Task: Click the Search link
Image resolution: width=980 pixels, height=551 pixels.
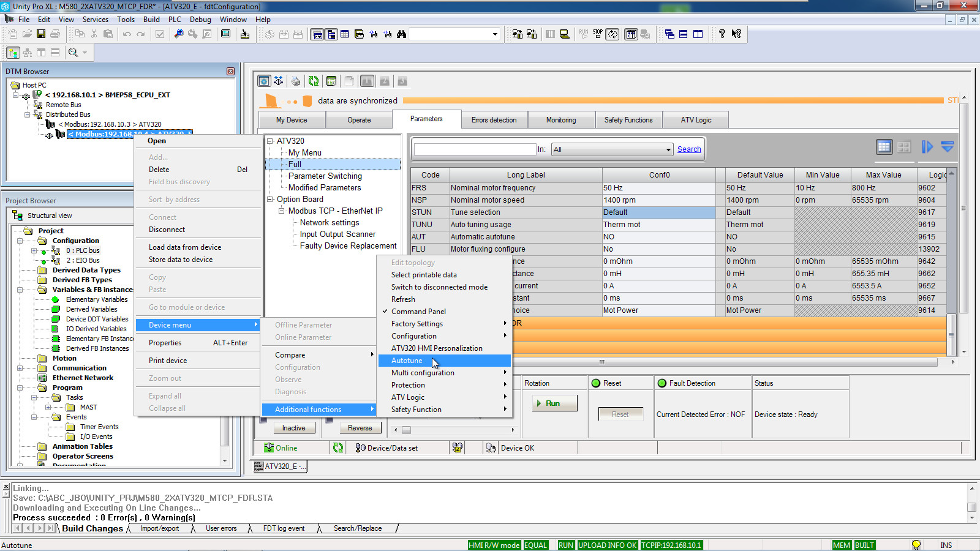Action: (x=689, y=149)
